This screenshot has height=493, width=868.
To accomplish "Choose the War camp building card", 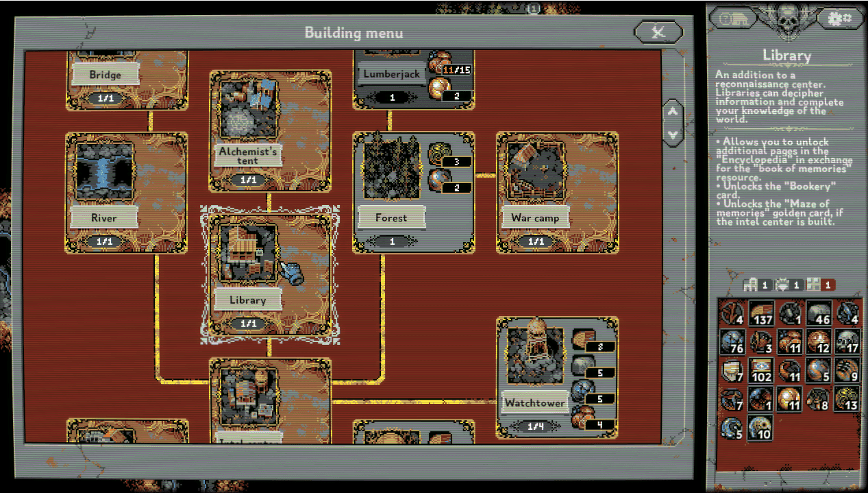I will pyautogui.click(x=557, y=193).
